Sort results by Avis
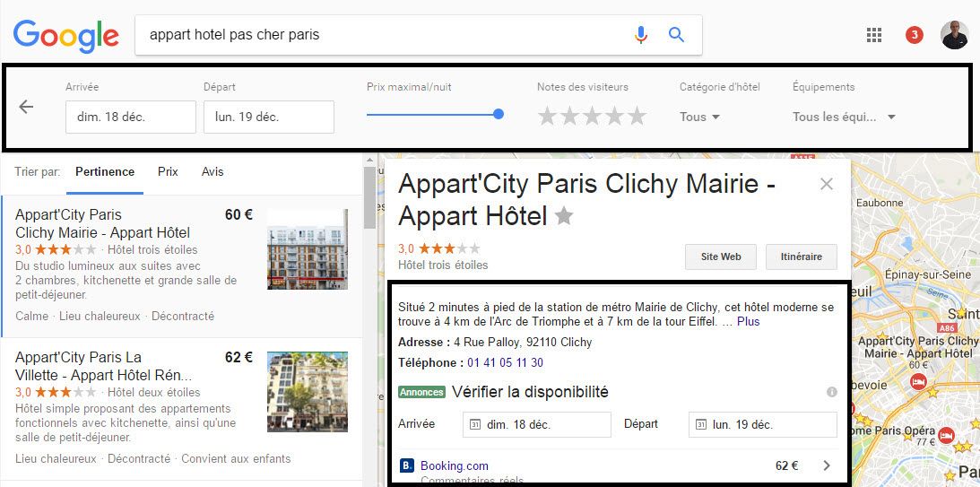Screen dimensions: 980x487 coord(212,171)
